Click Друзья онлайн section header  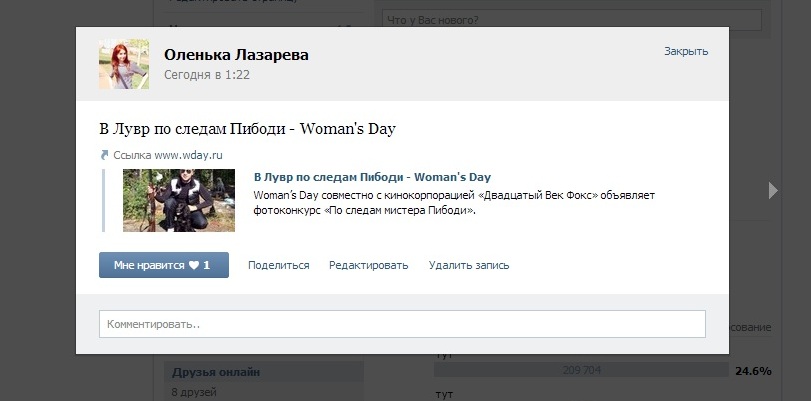click(x=264, y=372)
